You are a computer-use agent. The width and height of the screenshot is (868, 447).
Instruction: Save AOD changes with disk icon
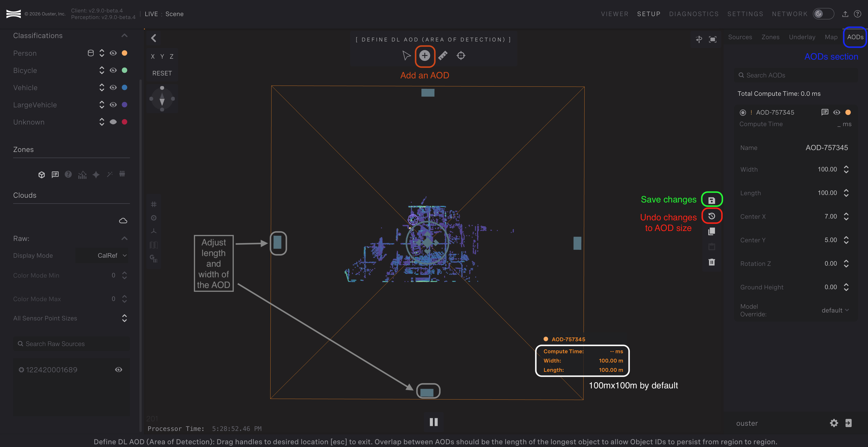[711, 201]
